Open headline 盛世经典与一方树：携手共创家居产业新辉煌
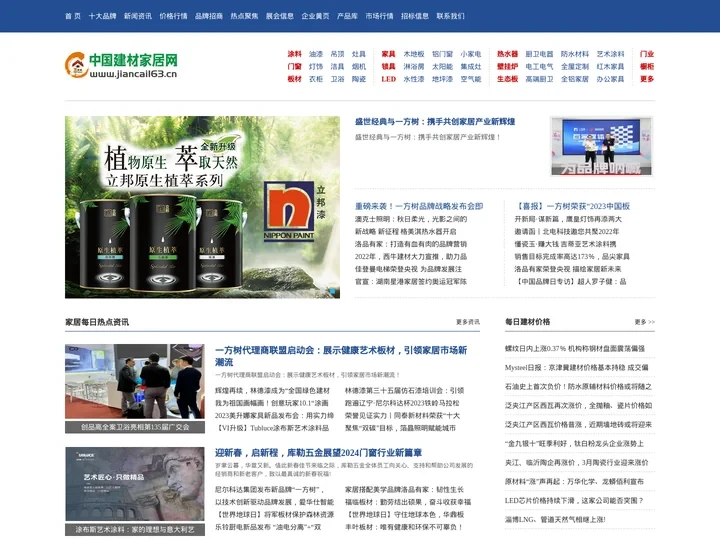 [435, 122]
